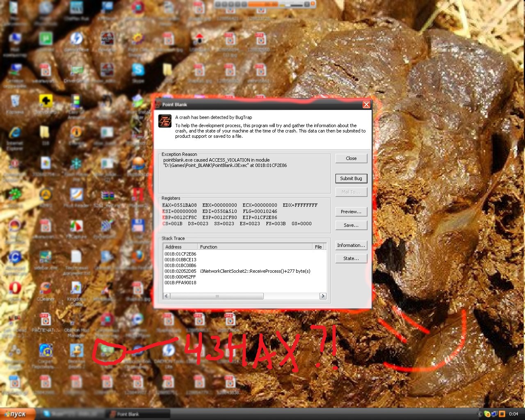This screenshot has height=420, width=525.
Task: Open the Information... button
Action: coord(351,245)
